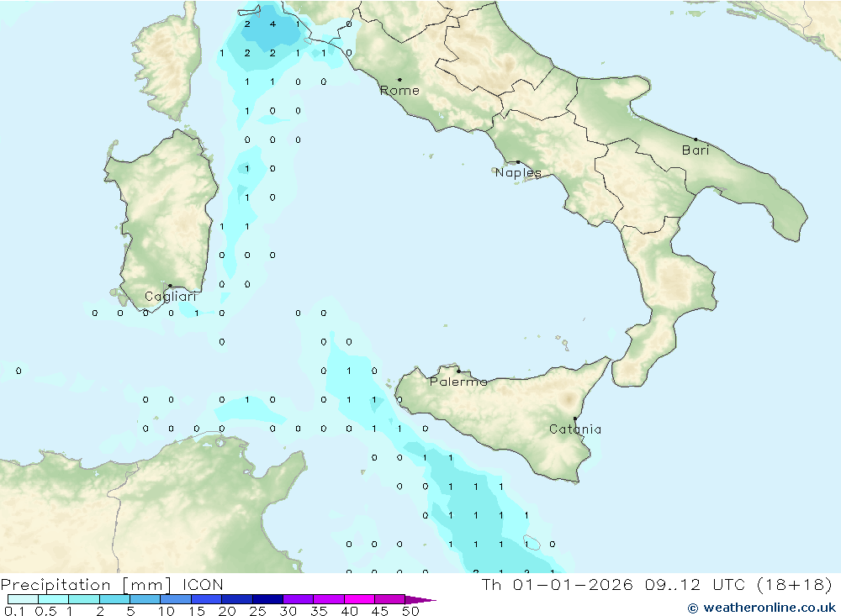Click the legend value label 20
The height and width of the screenshot is (616, 841).
tap(227, 611)
